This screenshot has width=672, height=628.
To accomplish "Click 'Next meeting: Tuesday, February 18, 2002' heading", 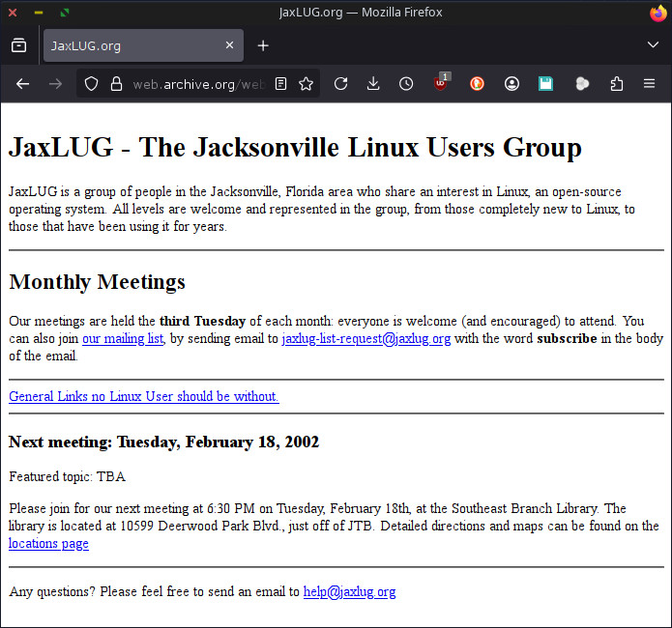I will [x=163, y=442].
